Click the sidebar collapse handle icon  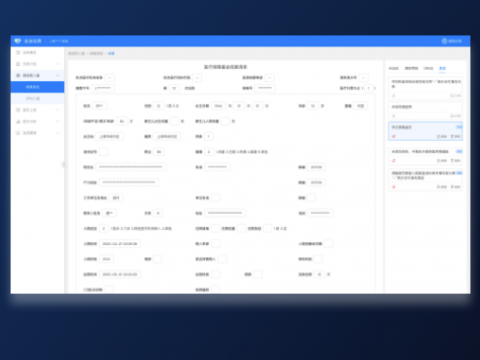point(64,164)
